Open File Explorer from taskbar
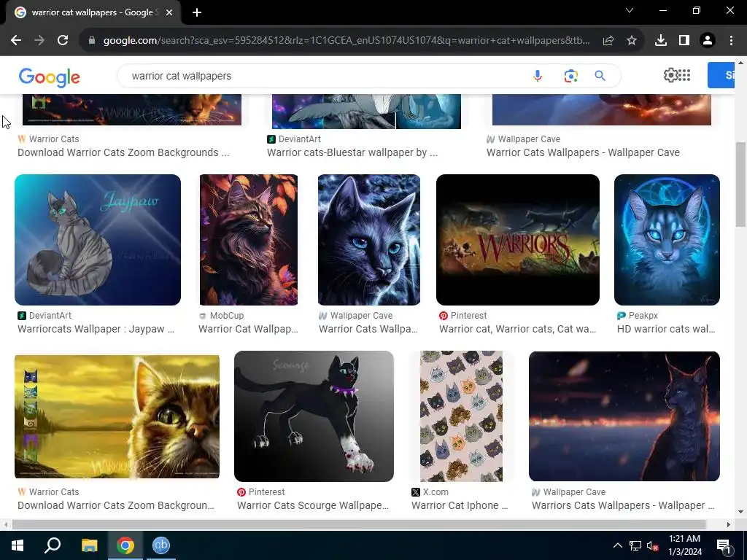The width and height of the screenshot is (747, 560). click(x=89, y=545)
